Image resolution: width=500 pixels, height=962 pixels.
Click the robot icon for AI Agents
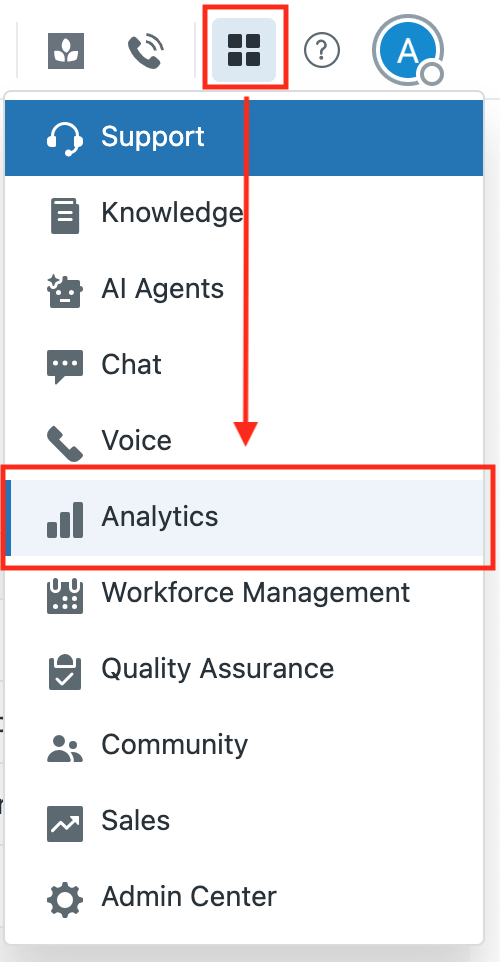tap(64, 290)
